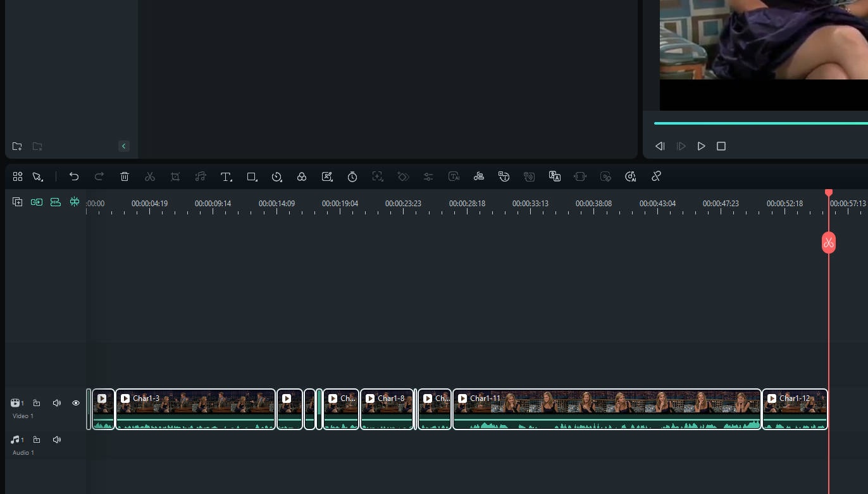Click the text-to-speech icon
The width and height of the screenshot is (868, 494).
[530, 176]
